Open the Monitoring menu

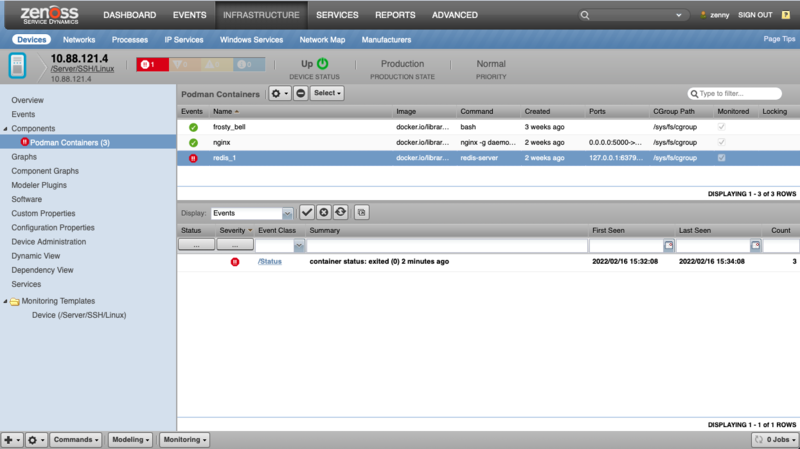point(185,440)
